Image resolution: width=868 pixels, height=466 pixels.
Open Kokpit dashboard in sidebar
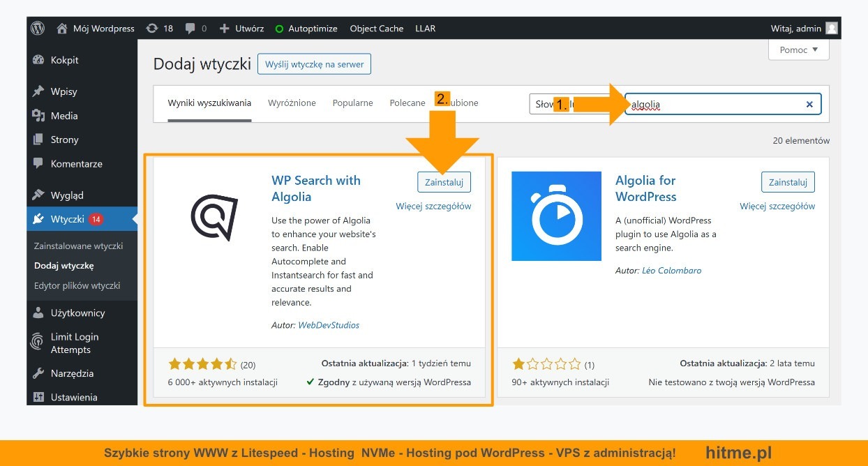point(64,60)
